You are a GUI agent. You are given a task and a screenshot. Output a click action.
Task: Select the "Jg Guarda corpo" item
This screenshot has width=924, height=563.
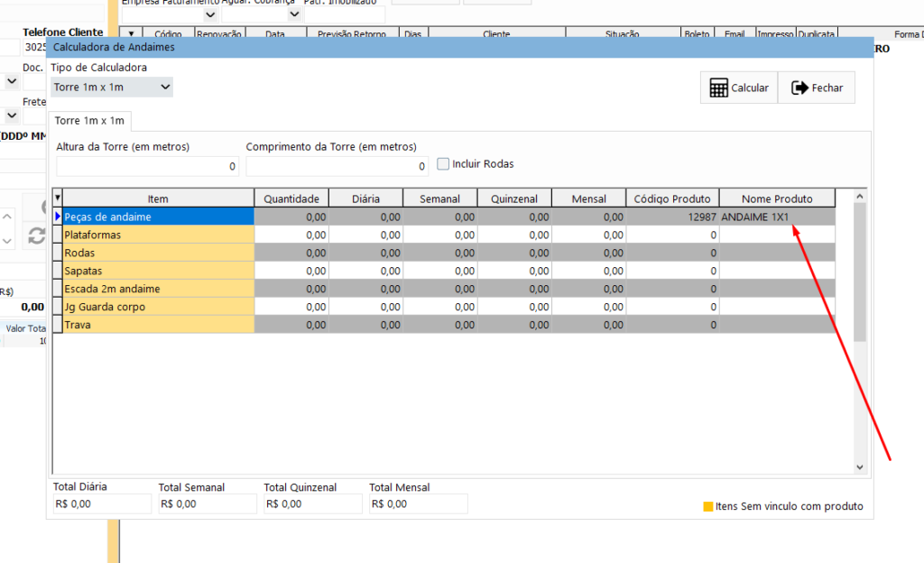[x=159, y=307]
